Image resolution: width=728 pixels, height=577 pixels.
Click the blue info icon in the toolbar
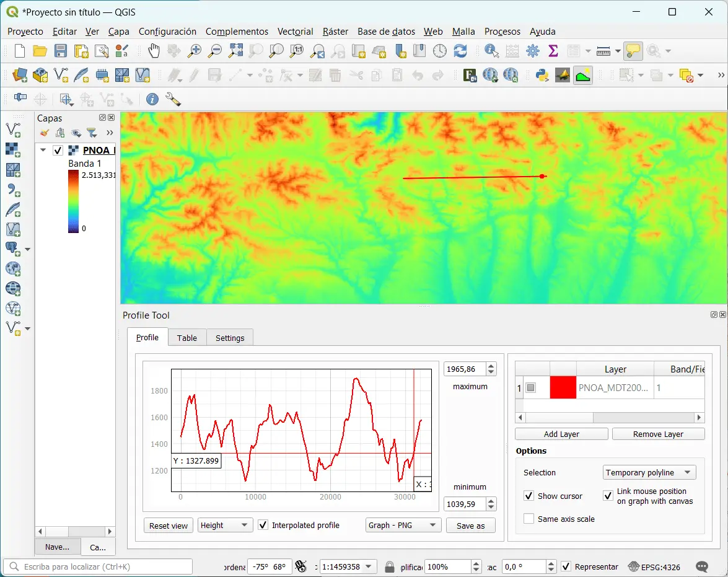tap(152, 99)
